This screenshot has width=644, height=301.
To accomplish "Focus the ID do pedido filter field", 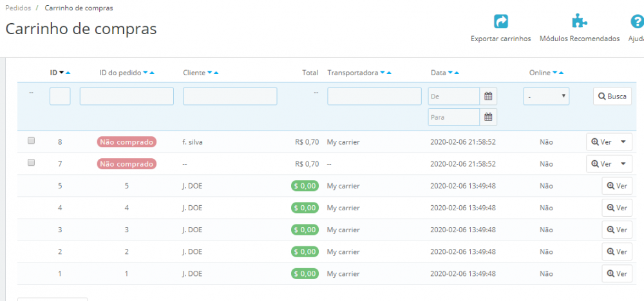I will (126, 96).
